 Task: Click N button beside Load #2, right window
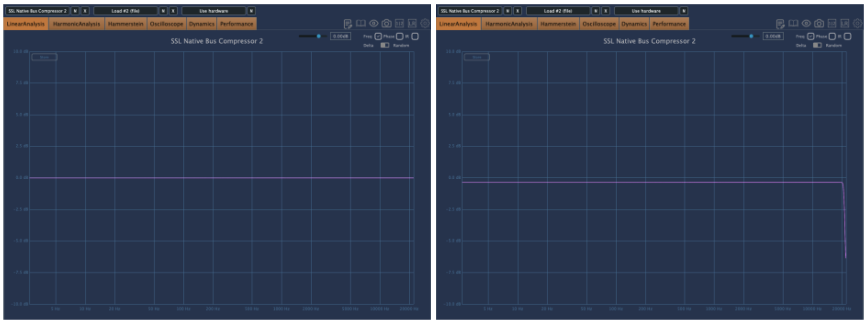coord(596,11)
